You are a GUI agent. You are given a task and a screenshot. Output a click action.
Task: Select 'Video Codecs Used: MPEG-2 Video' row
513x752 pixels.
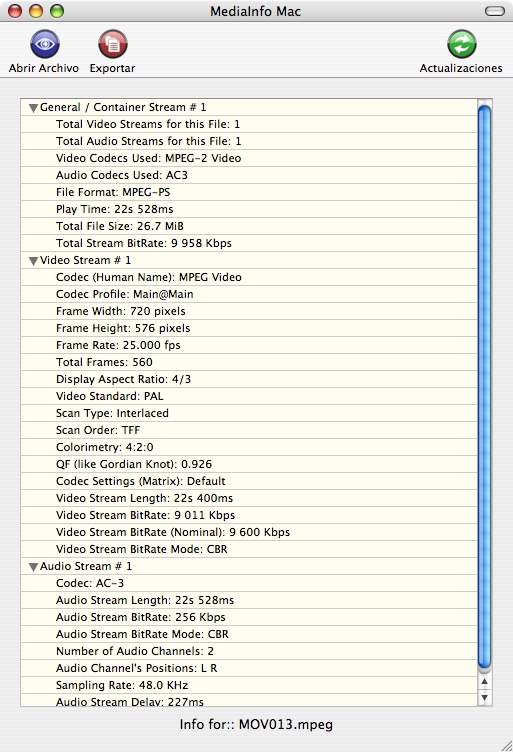pyautogui.click(x=249, y=158)
